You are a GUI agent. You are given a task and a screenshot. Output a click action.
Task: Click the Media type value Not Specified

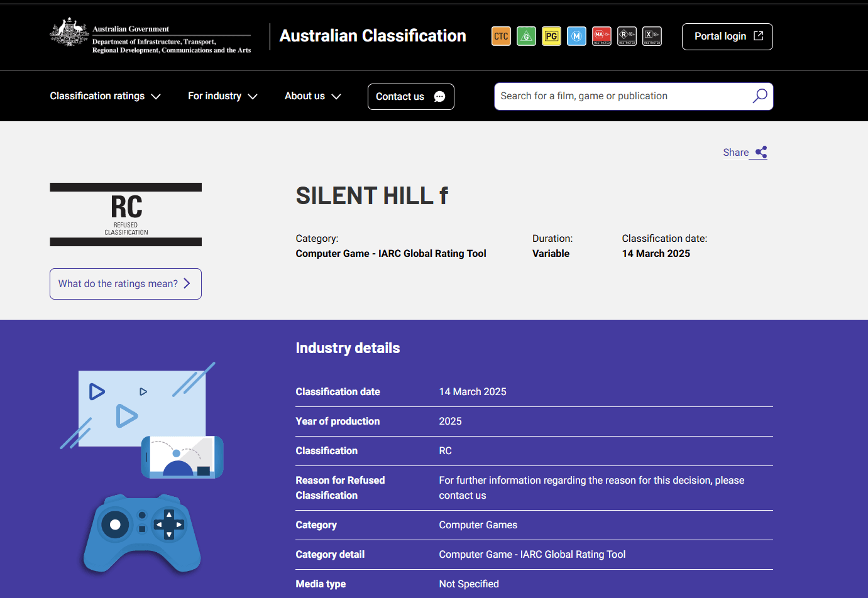[x=469, y=584]
